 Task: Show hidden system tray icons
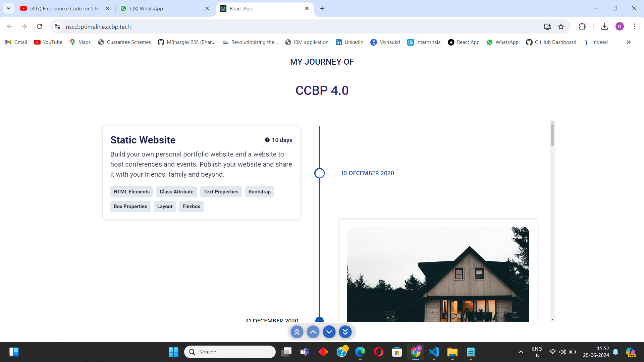(x=521, y=352)
